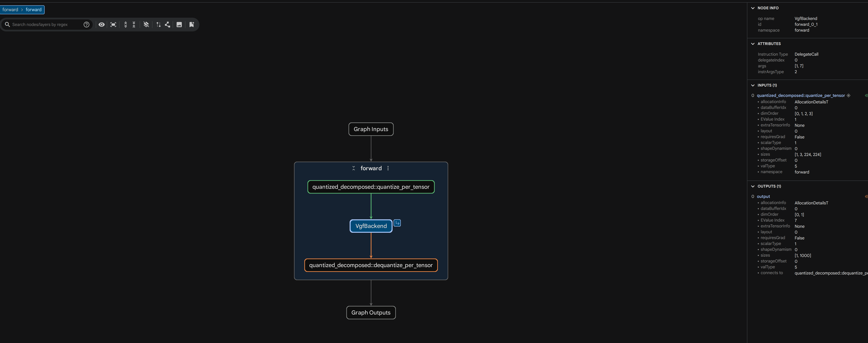
Task: Collapse the forward group node
Action: pos(353,168)
